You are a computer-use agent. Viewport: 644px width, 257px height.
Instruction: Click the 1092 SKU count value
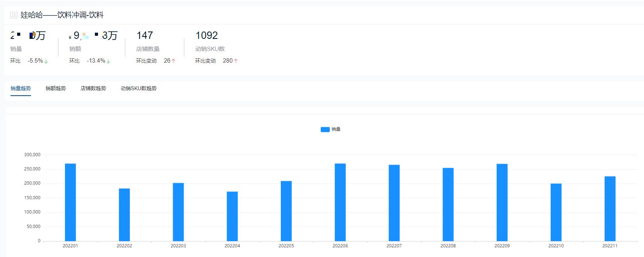coord(206,35)
